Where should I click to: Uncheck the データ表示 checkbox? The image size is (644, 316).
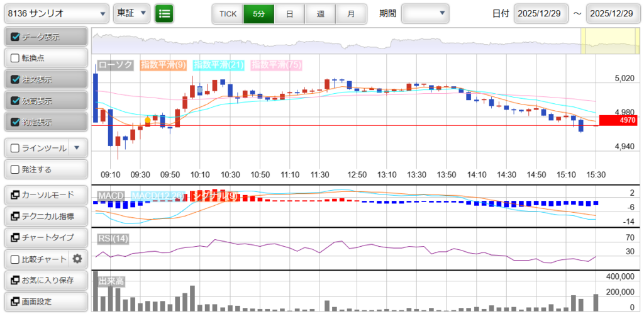tap(16, 37)
